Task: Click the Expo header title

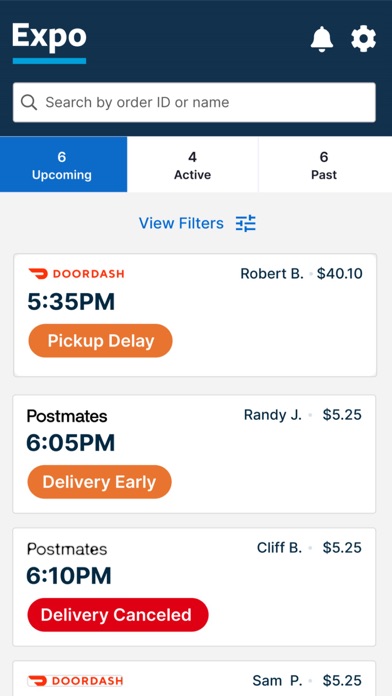Action: tap(49, 36)
